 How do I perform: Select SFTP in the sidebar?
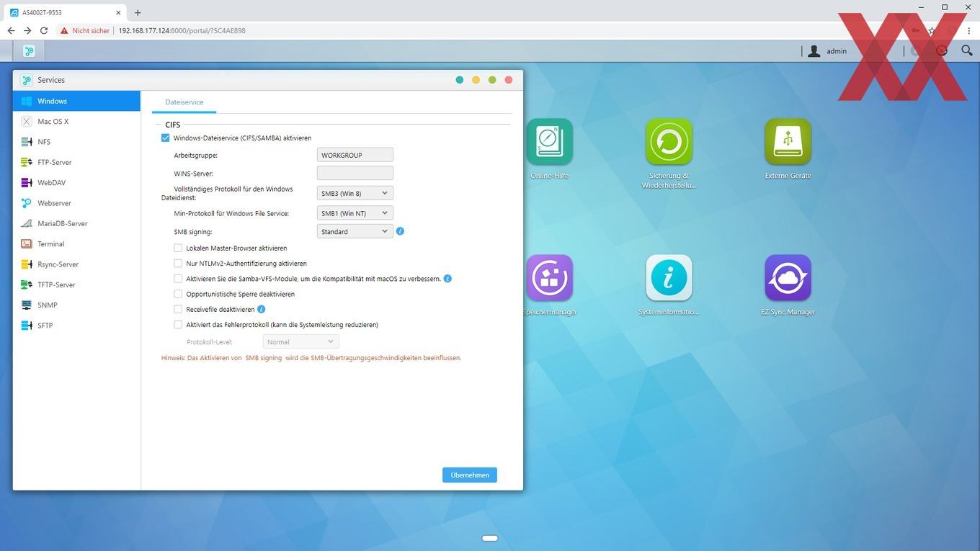tap(76, 326)
